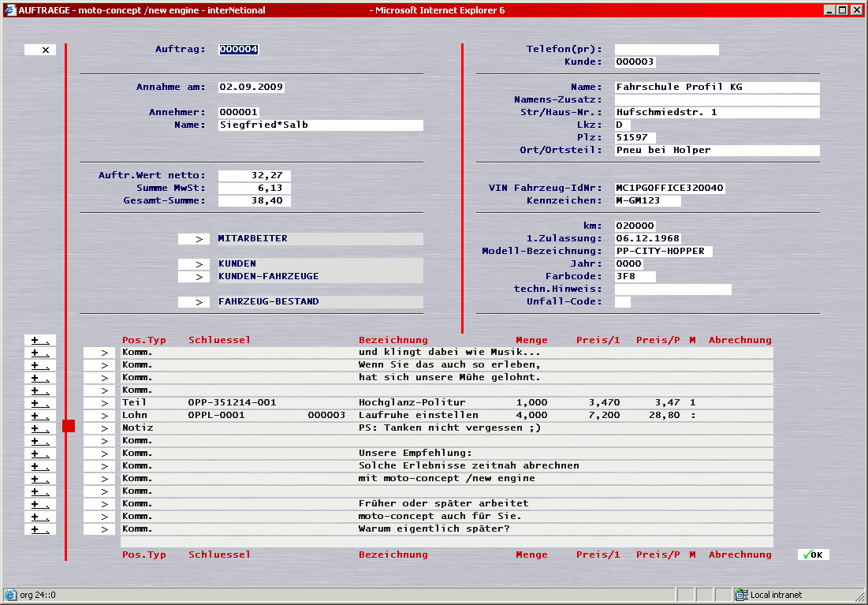Expand KUNDEN-FAHRZEUGE with its arrow
868x605 pixels.
pyautogui.click(x=194, y=276)
